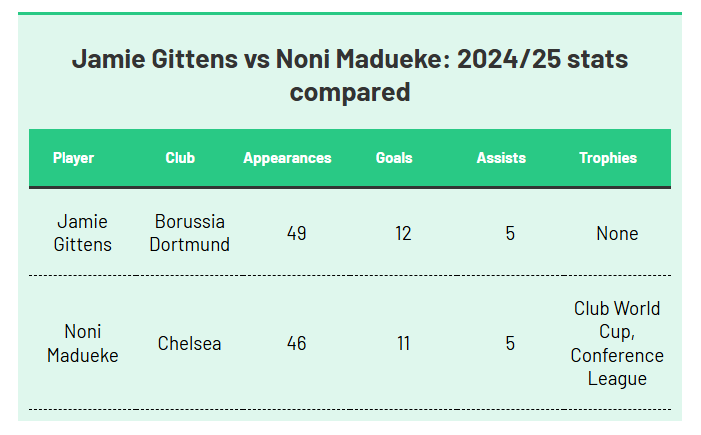Click Gittens' 12 goals value
The height and width of the screenshot is (435, 701).
403,233
